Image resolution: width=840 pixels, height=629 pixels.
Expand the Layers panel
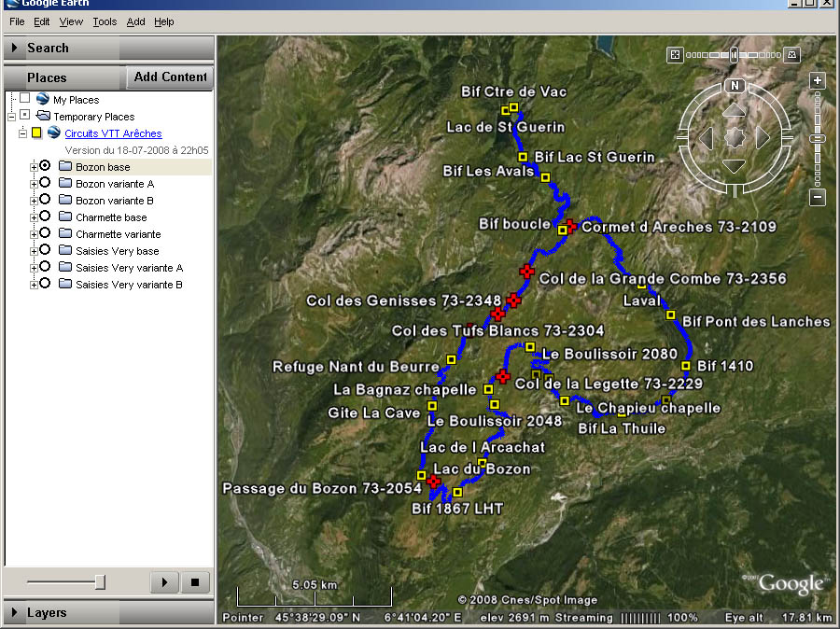pyautogui.click(x=15, y=612)
